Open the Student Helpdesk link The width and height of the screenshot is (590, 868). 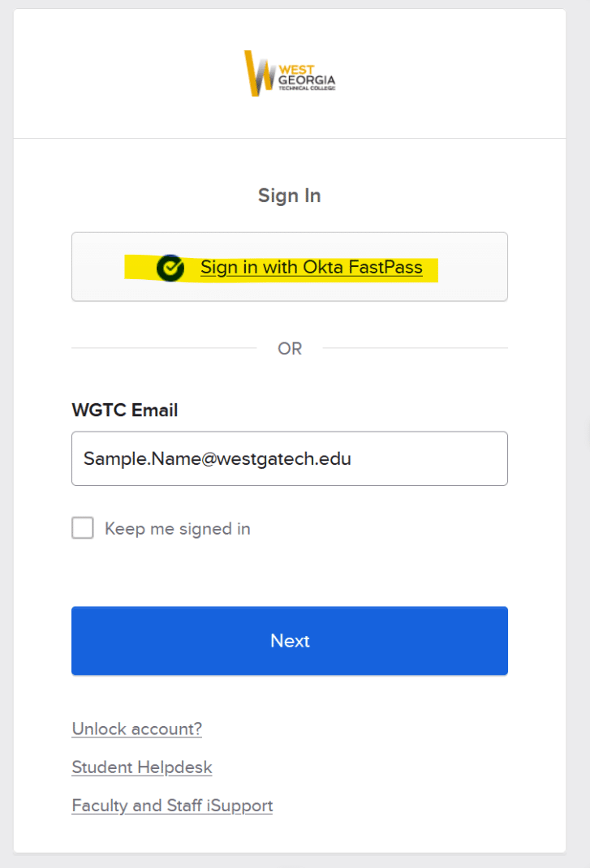(141, 767)
